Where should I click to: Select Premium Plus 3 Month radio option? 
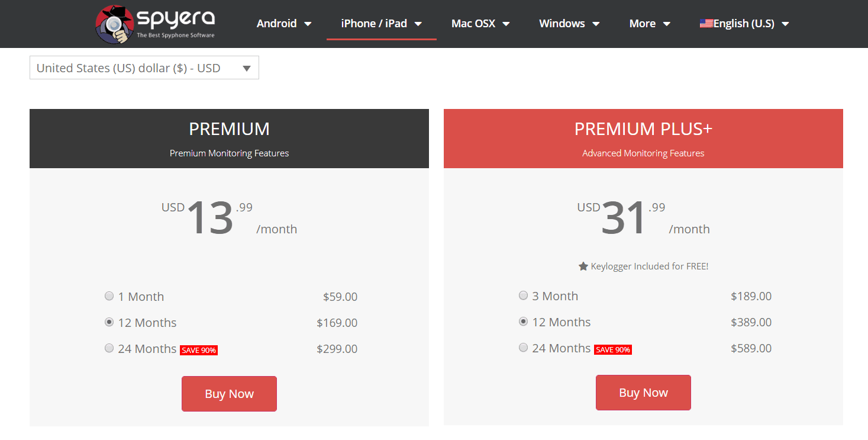coord(523,296)
